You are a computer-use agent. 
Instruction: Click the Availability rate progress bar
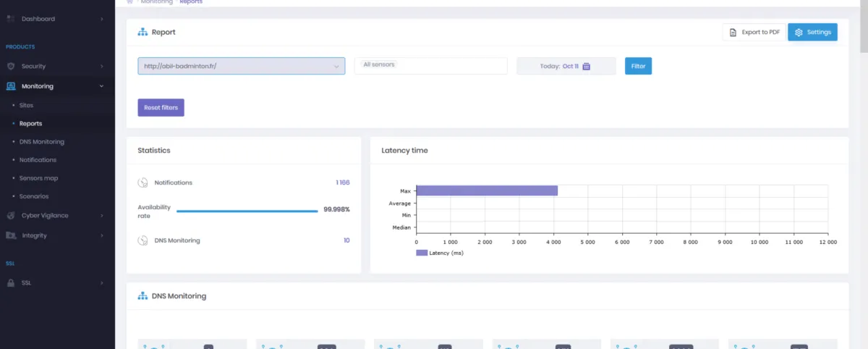(247, 211)
